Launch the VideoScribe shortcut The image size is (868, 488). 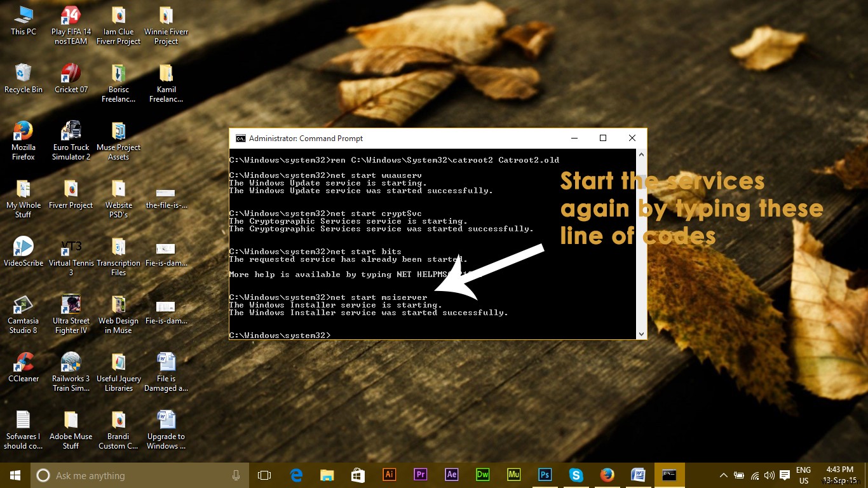coord(24,252)
